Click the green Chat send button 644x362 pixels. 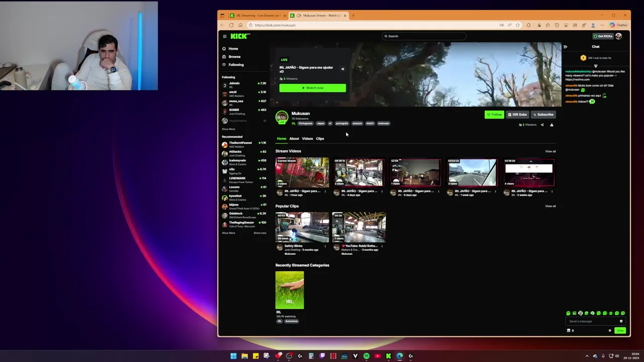coord(620,331)
